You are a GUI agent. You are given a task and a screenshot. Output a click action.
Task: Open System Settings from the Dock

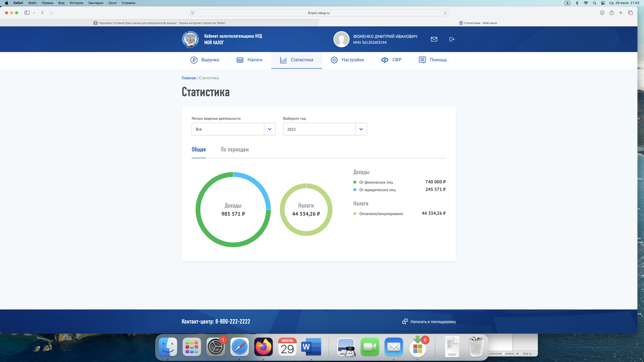(x=215, y=347)
